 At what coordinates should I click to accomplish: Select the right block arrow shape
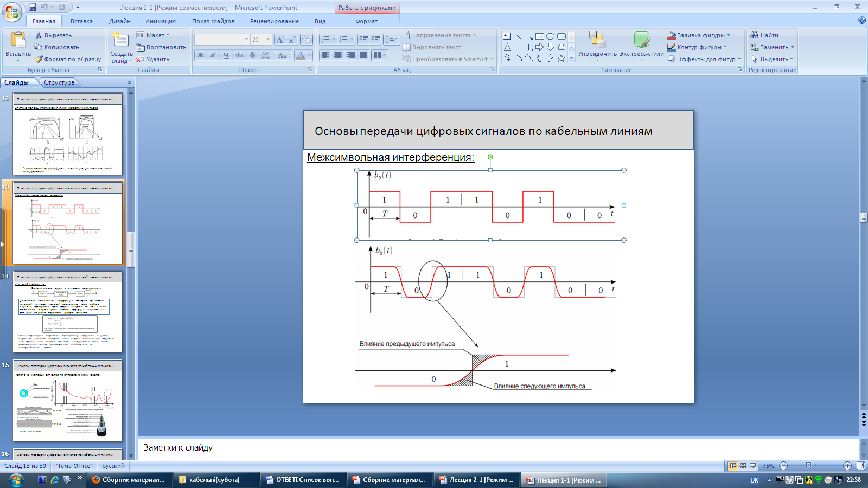pos(539,47)
